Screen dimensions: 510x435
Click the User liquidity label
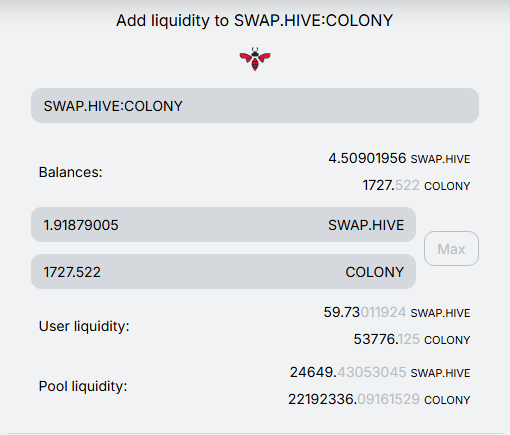click(x=84, y=326)
